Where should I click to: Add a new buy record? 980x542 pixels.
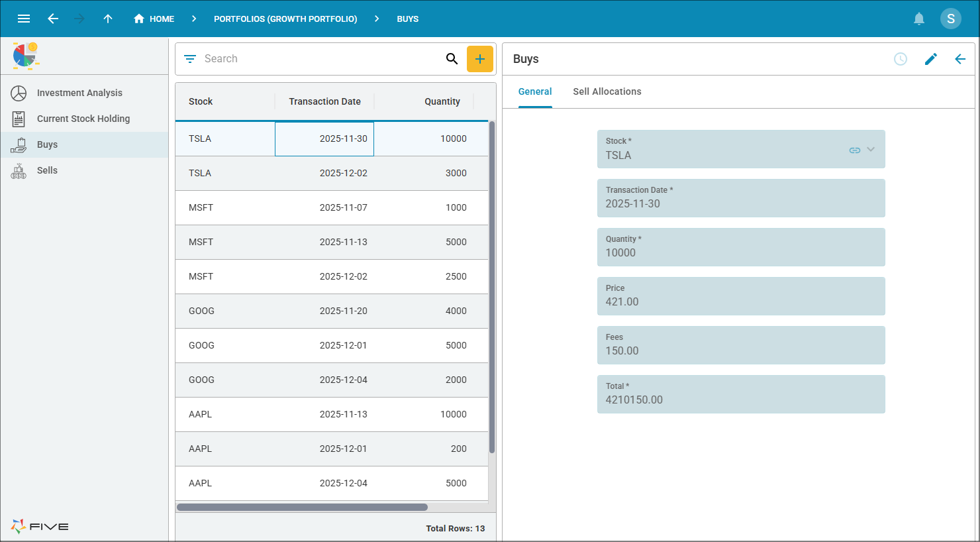480,59
